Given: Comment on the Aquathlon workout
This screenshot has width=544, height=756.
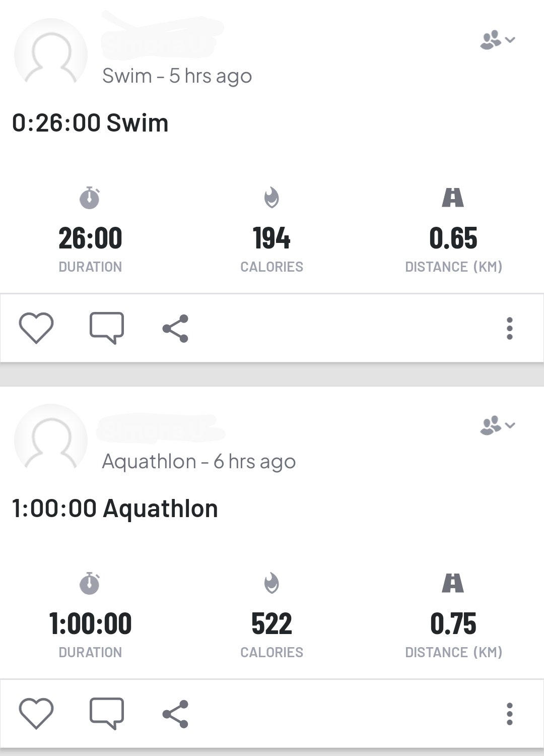Looking at the screenshot, I should point(107,714).
